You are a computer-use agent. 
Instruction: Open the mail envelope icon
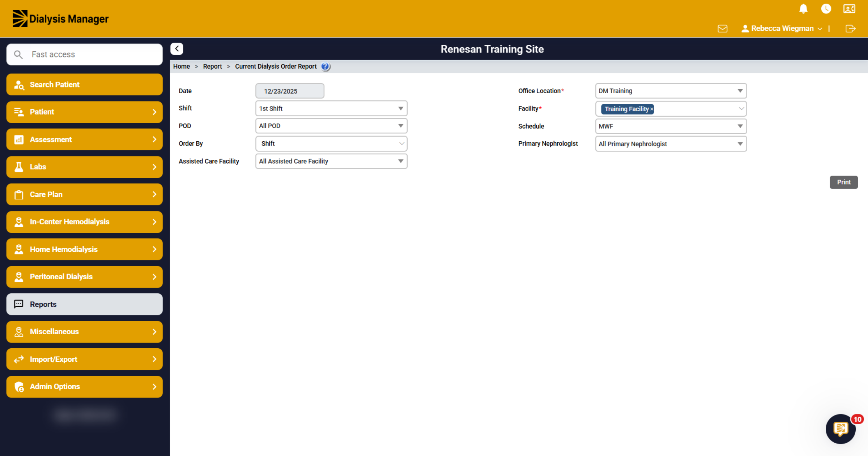point(722,29)
